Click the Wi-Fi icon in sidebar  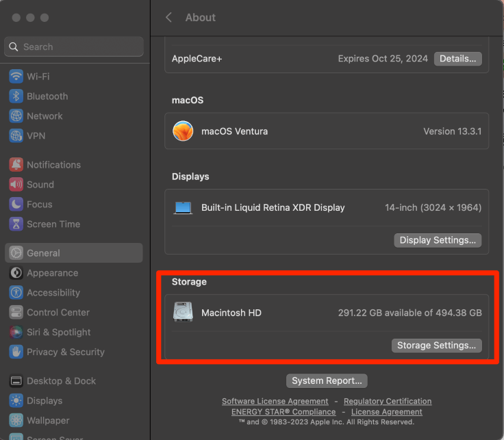tap(16, 77)
